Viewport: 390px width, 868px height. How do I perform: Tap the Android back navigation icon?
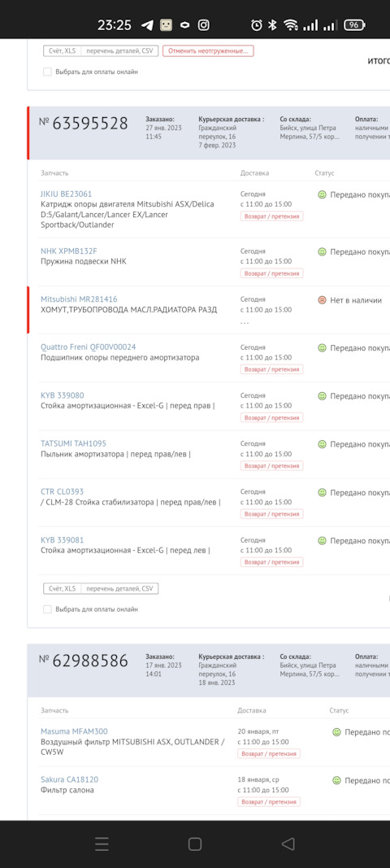point(288,844)
